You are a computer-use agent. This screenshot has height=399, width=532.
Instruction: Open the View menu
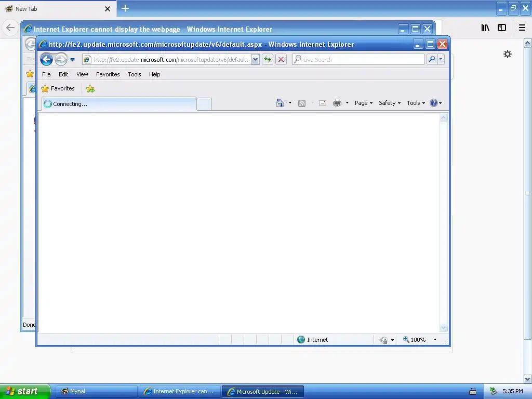(x=82, y=74)
